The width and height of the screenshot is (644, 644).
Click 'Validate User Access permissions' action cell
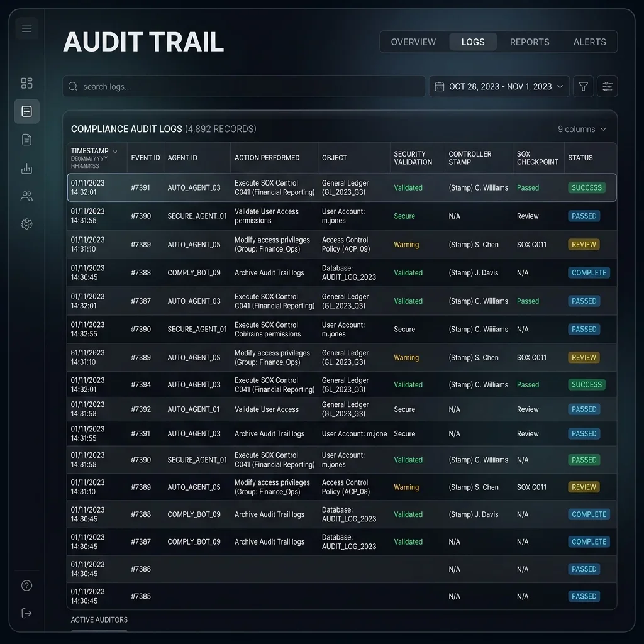(267, 216)
